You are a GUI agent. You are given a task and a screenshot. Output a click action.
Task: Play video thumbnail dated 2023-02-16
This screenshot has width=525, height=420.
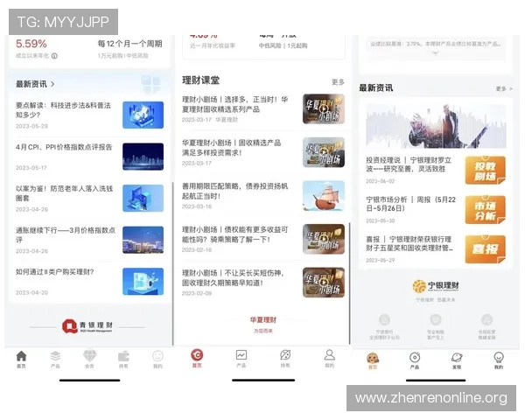click(x=324, y=239)
